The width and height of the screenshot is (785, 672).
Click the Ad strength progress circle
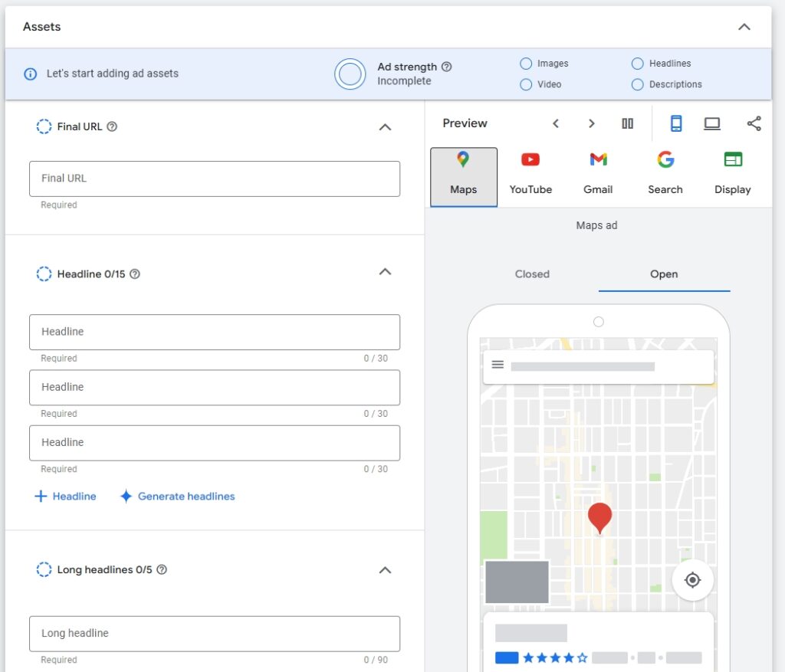350,74
